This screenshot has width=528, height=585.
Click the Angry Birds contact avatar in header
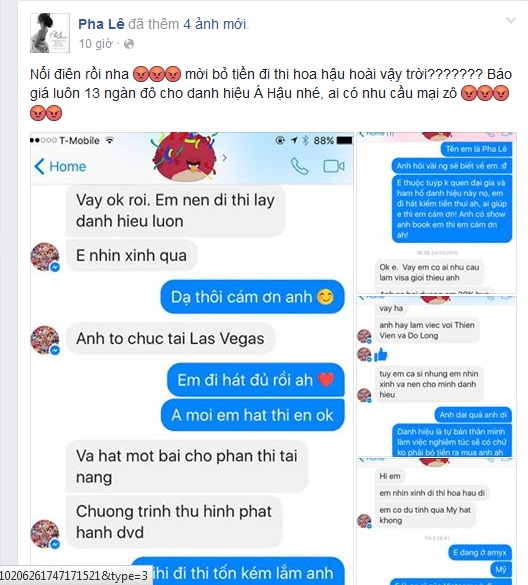point(185,157)
